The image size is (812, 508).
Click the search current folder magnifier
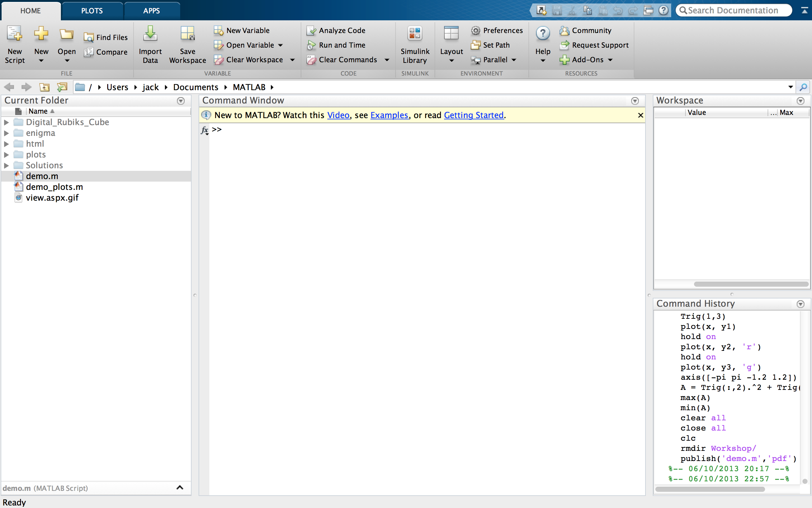[803, 87]
